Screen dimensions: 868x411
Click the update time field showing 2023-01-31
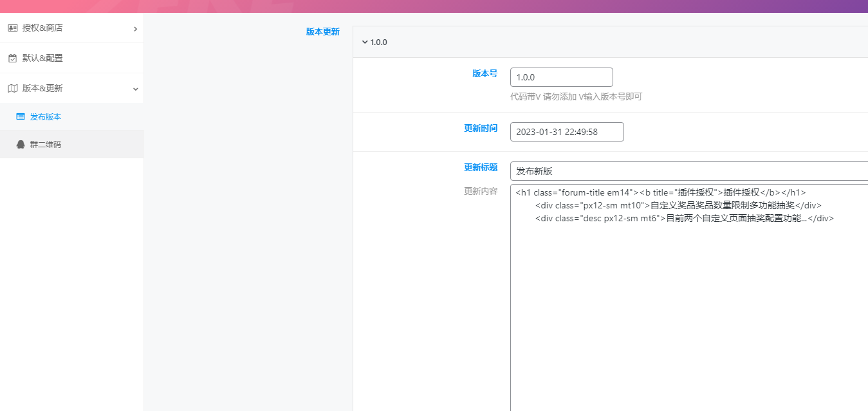[x=566, y=131]
